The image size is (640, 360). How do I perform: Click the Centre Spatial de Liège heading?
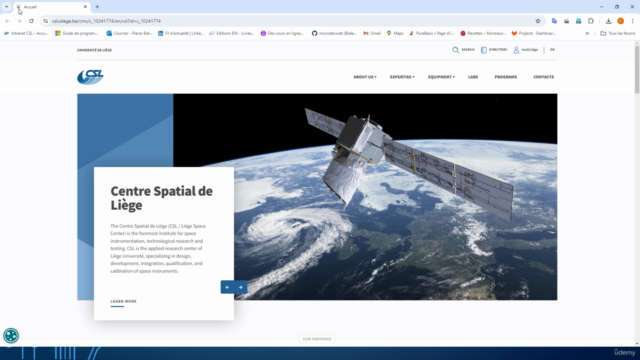pyautogui.click(x=162, y=198)
